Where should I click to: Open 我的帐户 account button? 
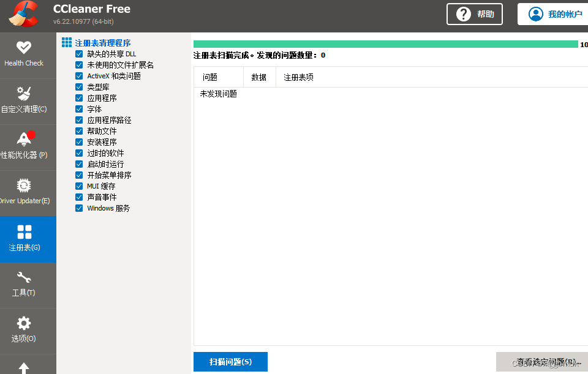(552, 14)
